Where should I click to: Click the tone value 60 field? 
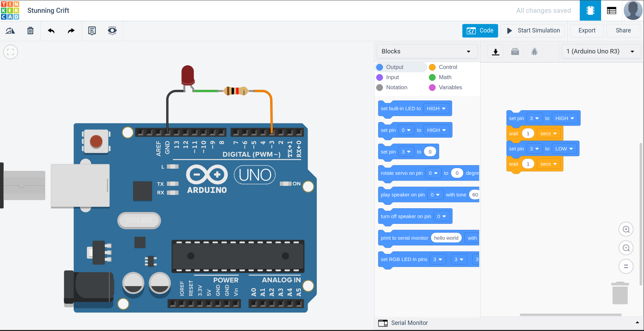474,195
